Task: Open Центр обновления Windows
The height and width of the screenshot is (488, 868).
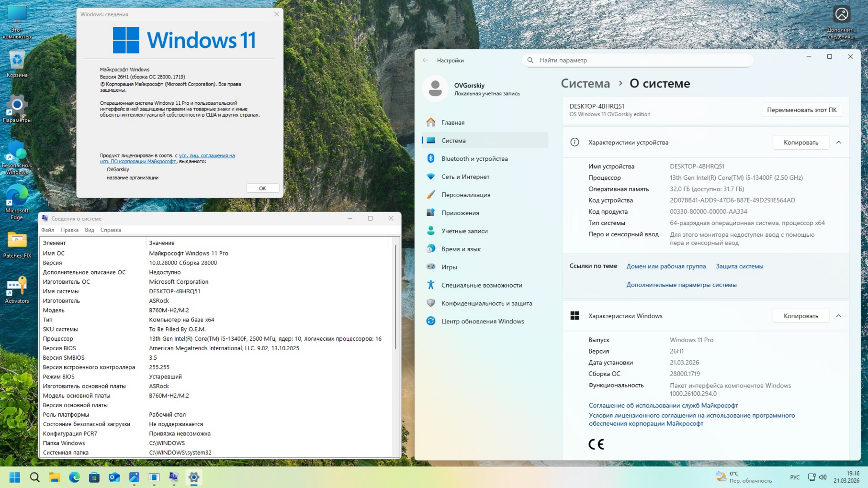Action: tap(482, 321)
